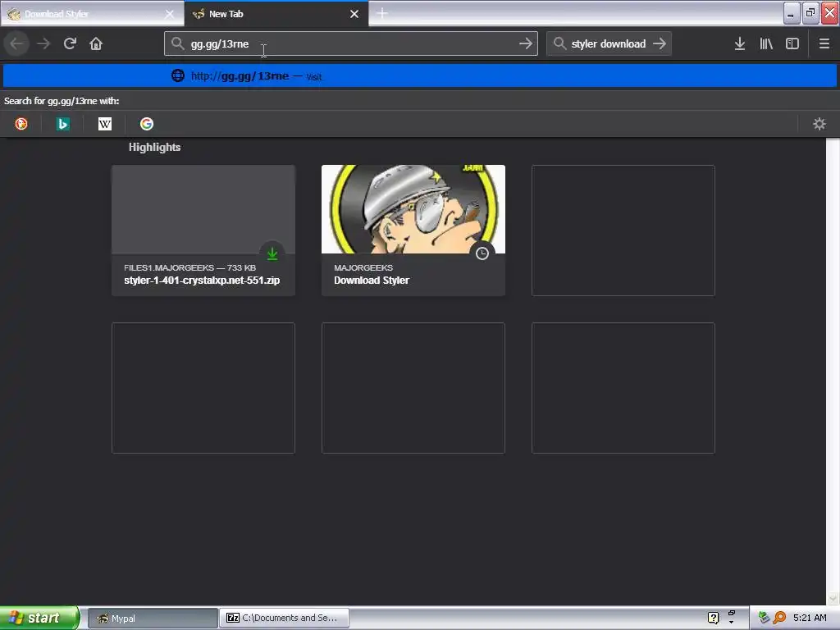Click the styler download search field
The width and height of the screenshot is (840, 630).
[x=609, y=43]
